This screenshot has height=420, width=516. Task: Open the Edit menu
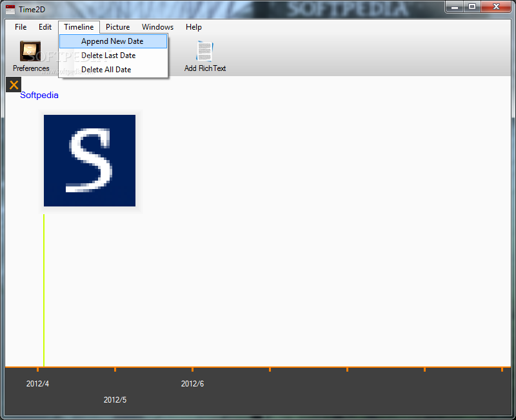click(x=45, y=27)
